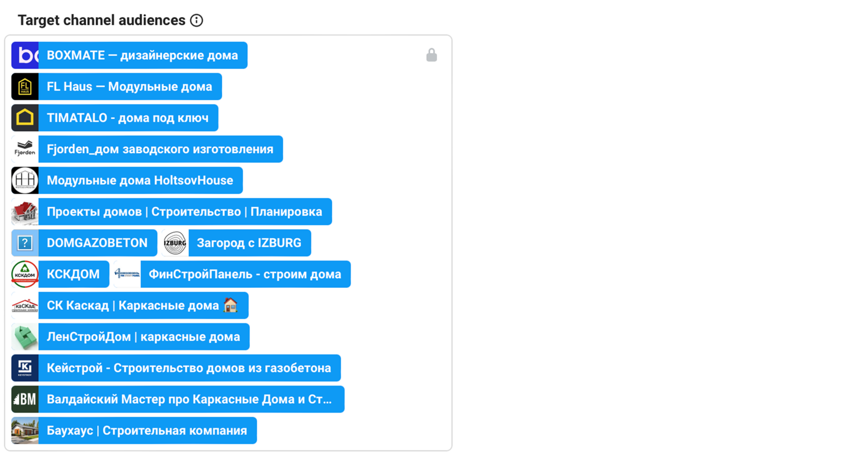Click the HoltsovHouse round logo icon
The width and height of the screenshot is (868, 460).
click(x=25, y=180)
